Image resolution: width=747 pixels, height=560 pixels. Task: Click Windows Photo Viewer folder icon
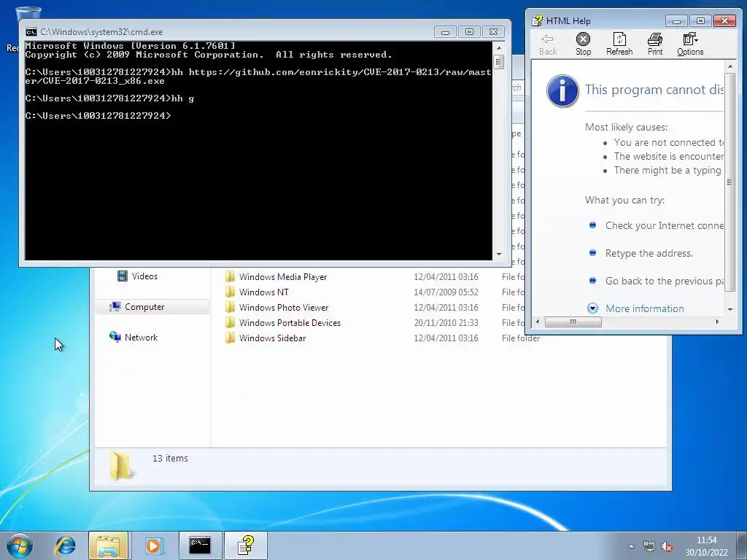[x=230, y=307]
